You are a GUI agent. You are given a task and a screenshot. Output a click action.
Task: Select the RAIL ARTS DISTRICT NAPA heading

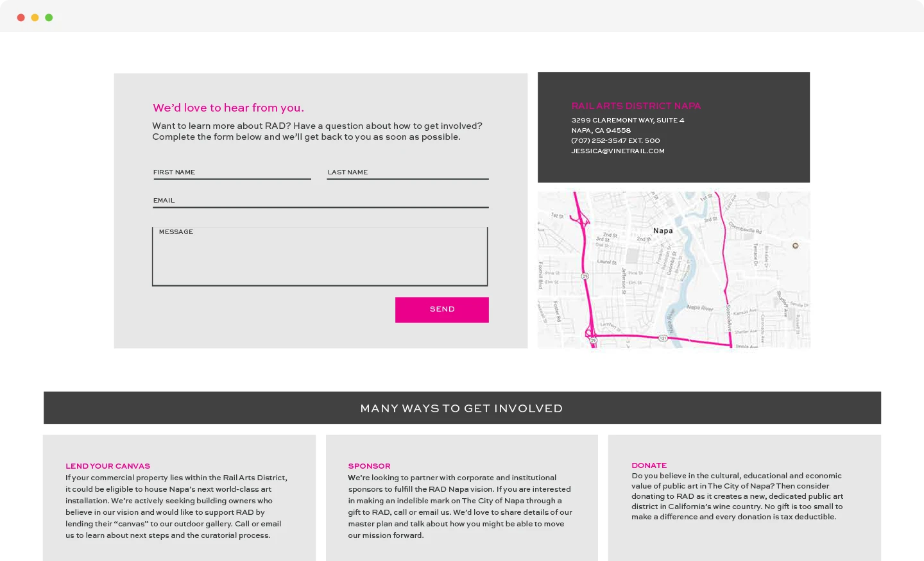click(x=636, y=106)
